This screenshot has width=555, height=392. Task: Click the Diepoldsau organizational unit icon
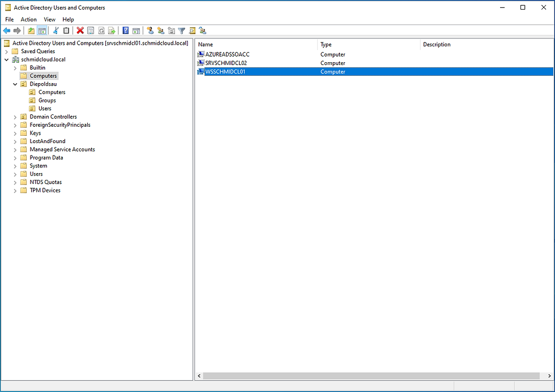24,84
